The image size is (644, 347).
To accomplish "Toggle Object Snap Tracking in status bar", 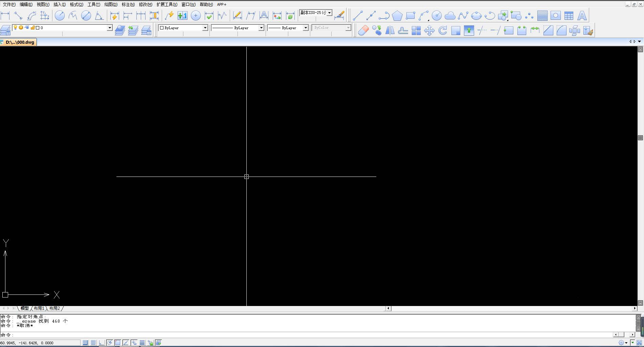I will 126,343.
